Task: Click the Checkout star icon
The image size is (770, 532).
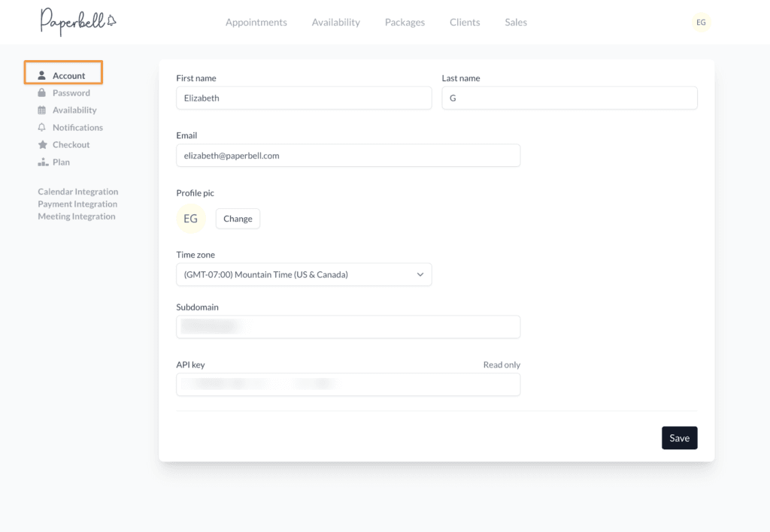Action: coord(43,144)
